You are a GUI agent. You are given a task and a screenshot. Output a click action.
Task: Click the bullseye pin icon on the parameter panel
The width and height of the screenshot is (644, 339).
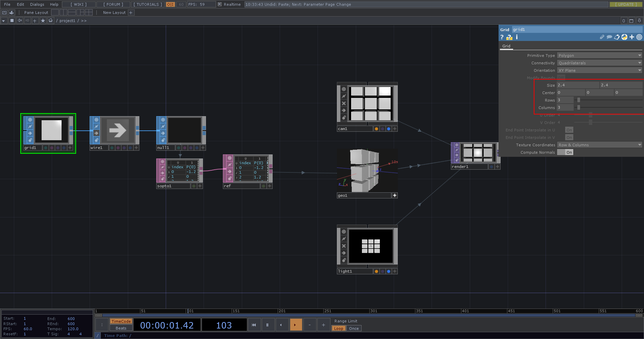tap(639, 37)
